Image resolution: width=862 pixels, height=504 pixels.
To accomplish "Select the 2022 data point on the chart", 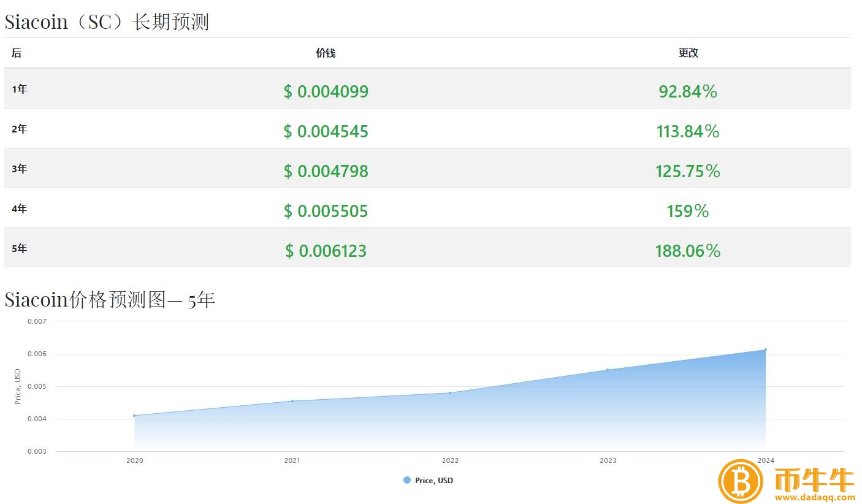I will (x=450, y=392).
